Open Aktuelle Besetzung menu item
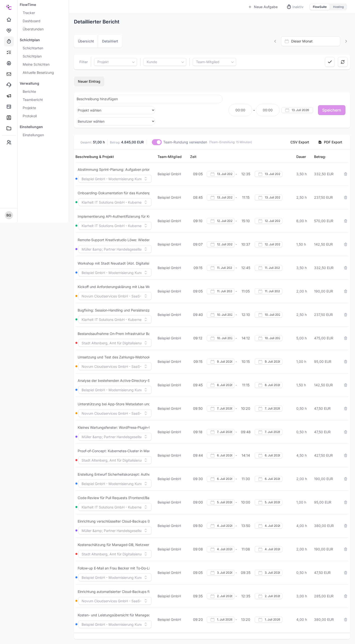 pos(38,73)
